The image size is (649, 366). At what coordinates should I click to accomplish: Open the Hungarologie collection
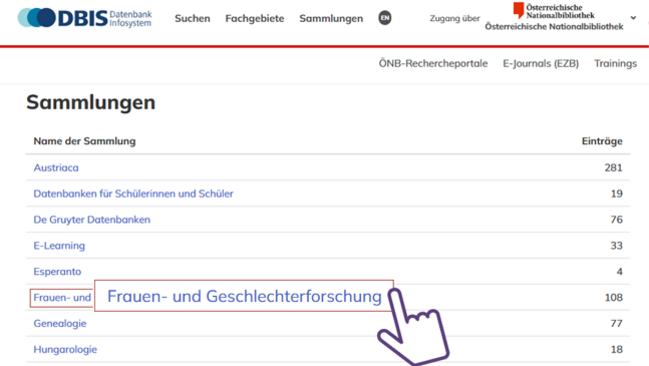(65, 349)
